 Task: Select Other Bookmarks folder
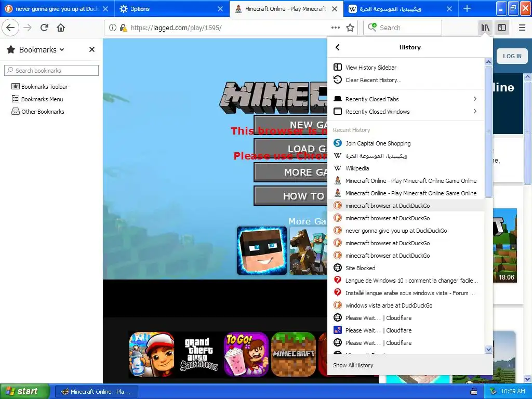(37, 112)
